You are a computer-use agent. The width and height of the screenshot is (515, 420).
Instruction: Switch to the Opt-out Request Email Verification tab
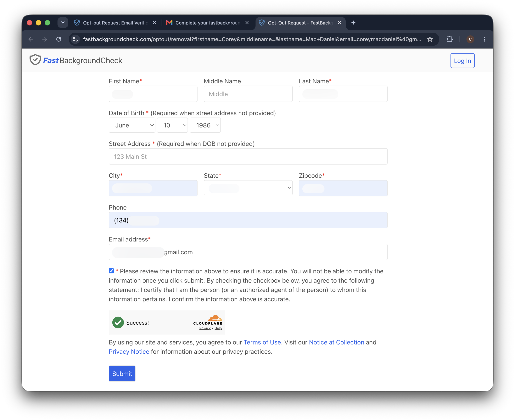pyautogui.click(x=115, y=23)
